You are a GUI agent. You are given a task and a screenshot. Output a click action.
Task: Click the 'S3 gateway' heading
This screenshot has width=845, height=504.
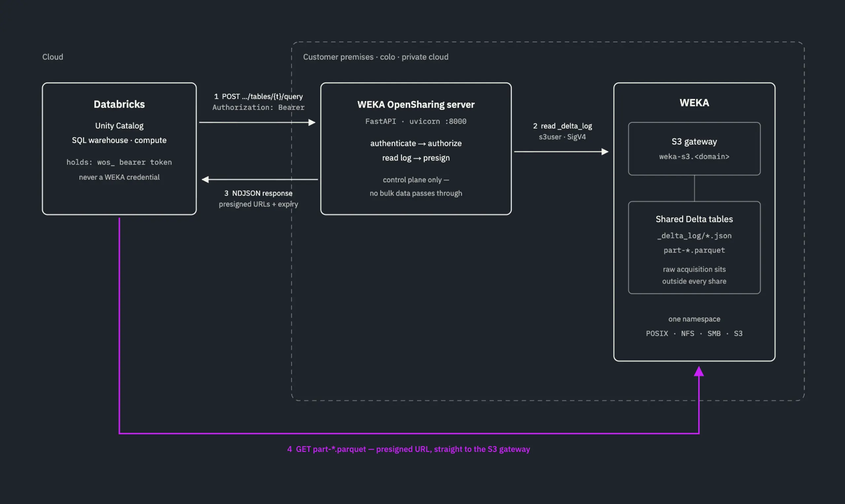(x=694, y=142)
